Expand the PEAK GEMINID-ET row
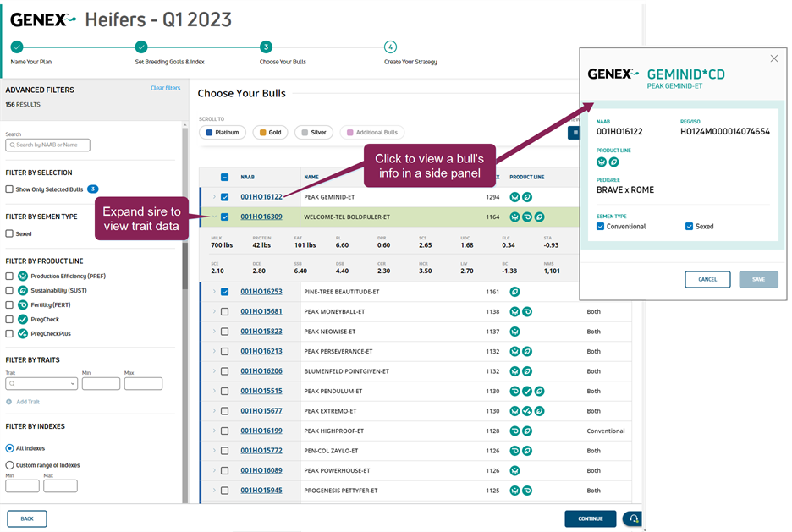 click(214, 197)
